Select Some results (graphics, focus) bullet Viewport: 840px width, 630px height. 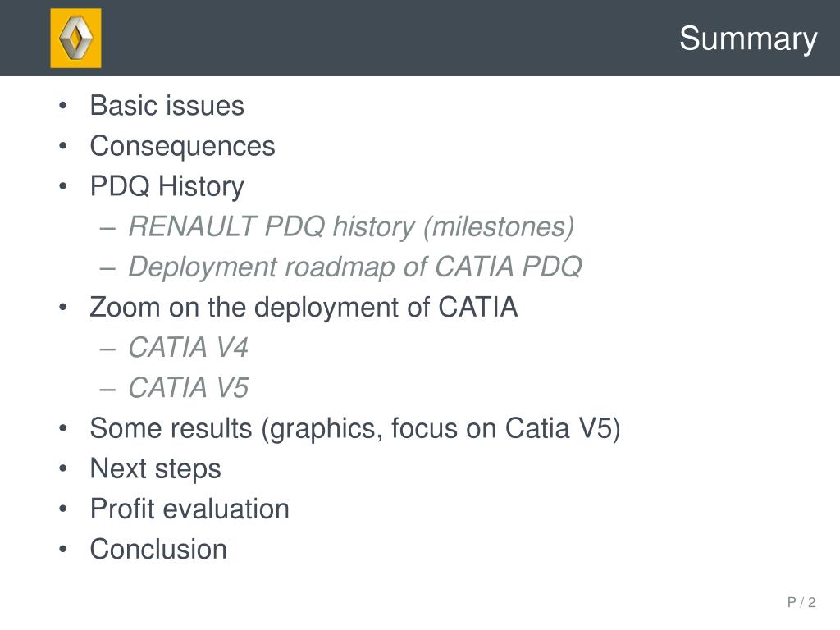click(x=355, y=428)
